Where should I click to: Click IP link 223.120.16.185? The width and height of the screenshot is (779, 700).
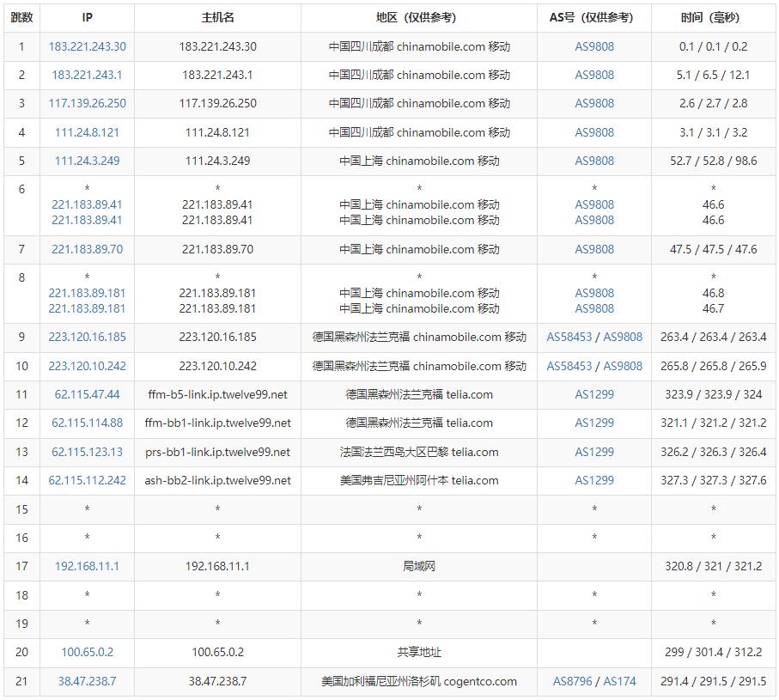[x=87, y=337]
